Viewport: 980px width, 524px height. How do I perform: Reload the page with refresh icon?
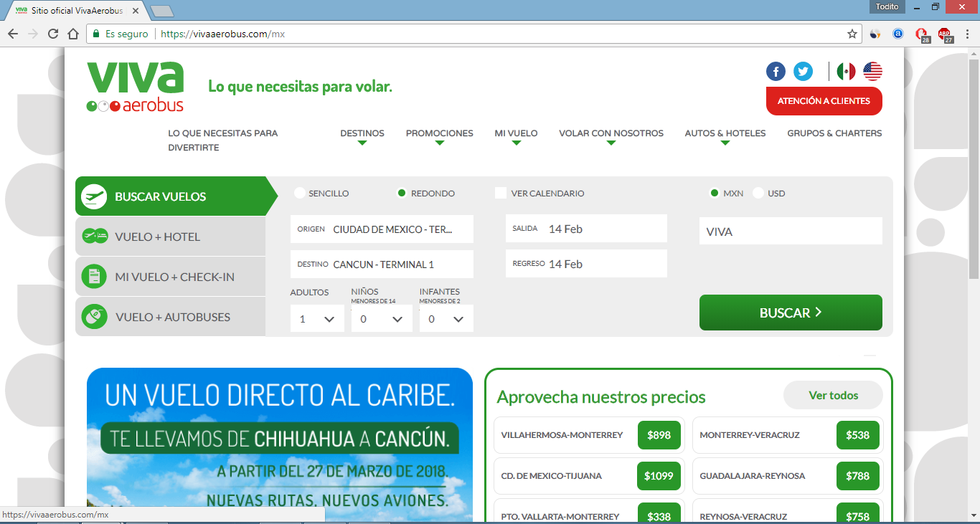pyautogui.click(x=53, y=34)
